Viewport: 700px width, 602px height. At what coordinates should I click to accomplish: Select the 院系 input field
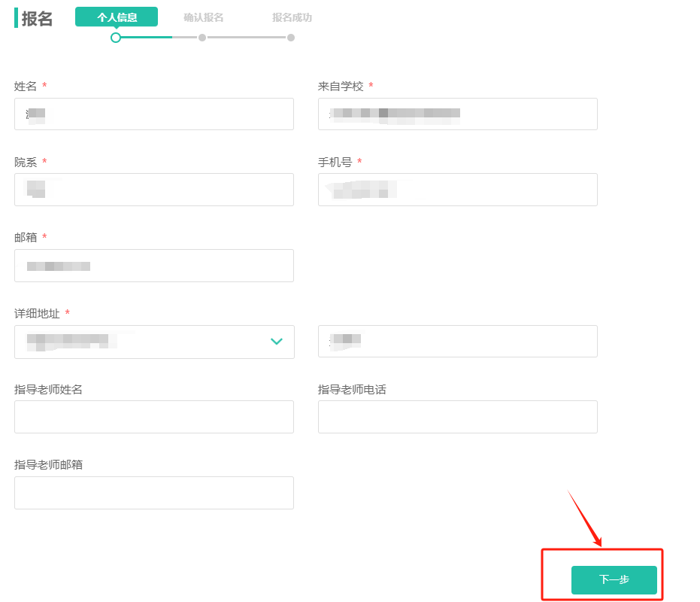click(154, 190)
